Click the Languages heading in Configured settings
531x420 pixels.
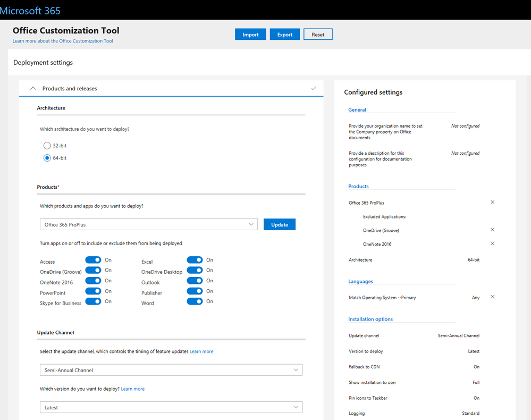pyautogui.click(x=361, y=281)
